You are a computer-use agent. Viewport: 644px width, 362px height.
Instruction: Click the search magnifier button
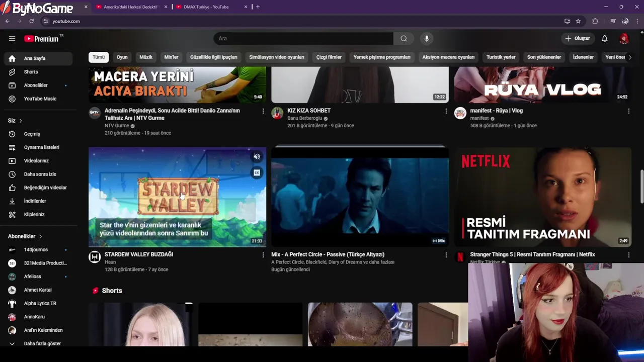click(404, 39)
